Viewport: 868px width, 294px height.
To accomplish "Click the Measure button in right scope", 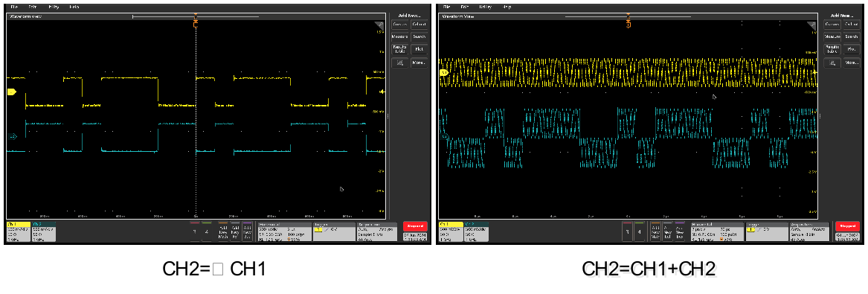I will tap(832, 36).
